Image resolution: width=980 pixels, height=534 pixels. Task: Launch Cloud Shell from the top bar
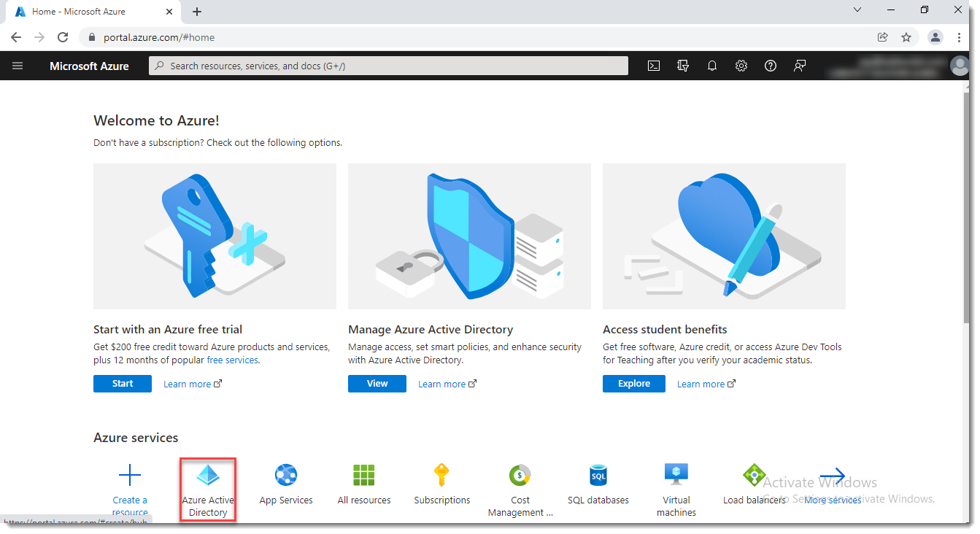[x=653, y=66]
